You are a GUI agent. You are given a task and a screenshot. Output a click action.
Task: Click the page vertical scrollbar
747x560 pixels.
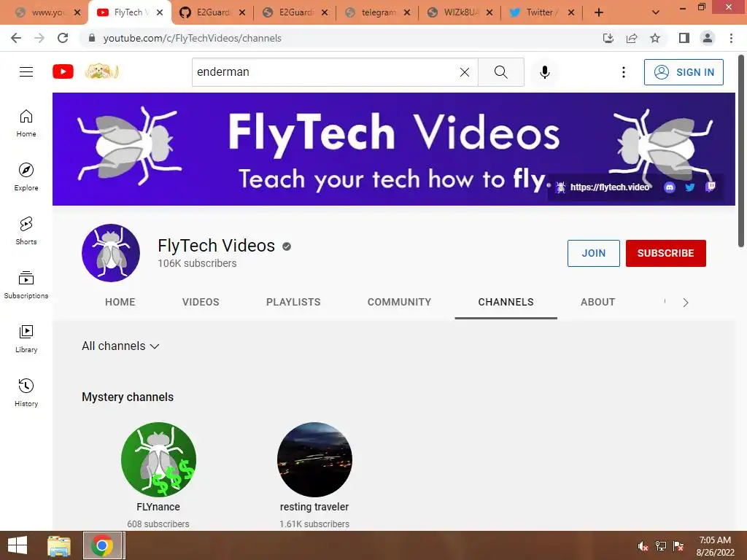(741, 150)
